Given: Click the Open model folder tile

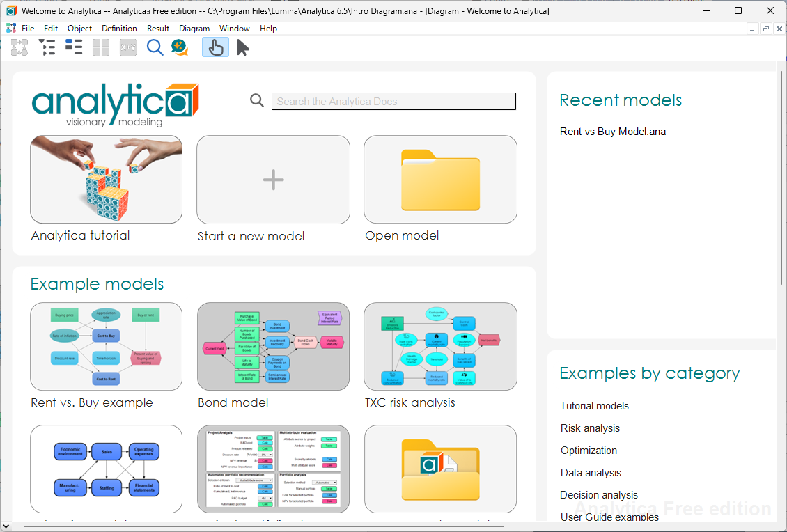Looking at the screenshot, I should 440,180.
